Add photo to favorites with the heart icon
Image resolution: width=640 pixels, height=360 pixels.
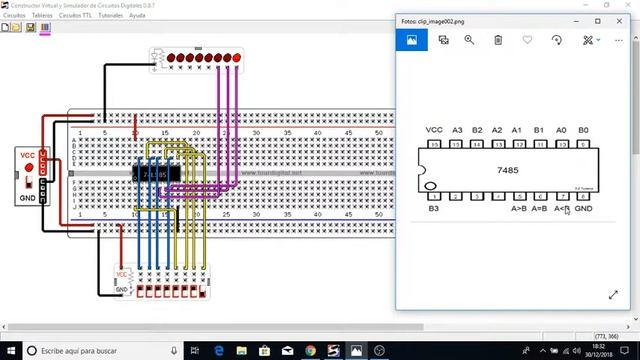pos(527,40)
